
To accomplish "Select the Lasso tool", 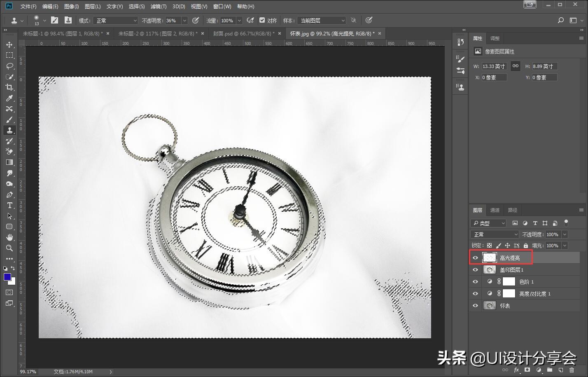I will click(9, 66).
